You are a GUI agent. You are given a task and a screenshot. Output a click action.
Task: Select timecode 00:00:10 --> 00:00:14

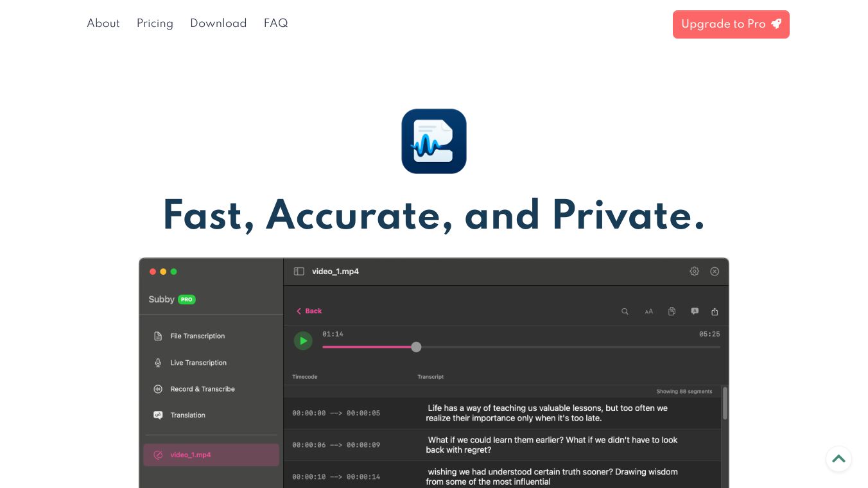(336, 477)
